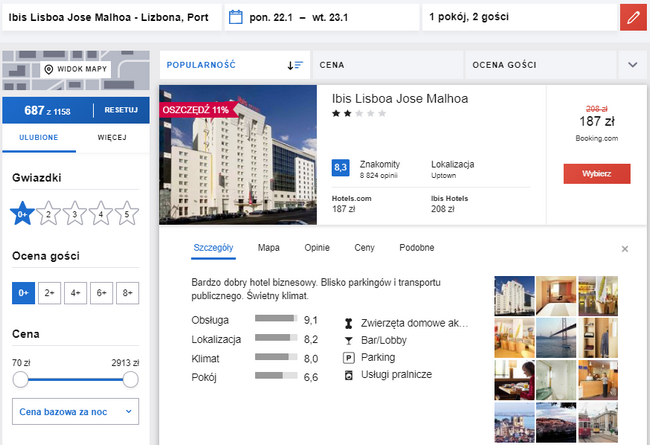Open Widok Mapy map view

75,69
